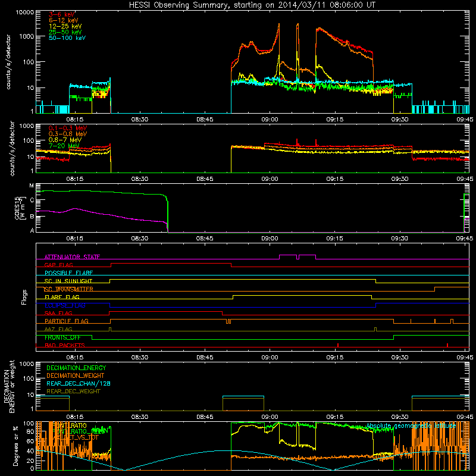Select the ATTENUATOR_STATE flag label

click(72, 257)
